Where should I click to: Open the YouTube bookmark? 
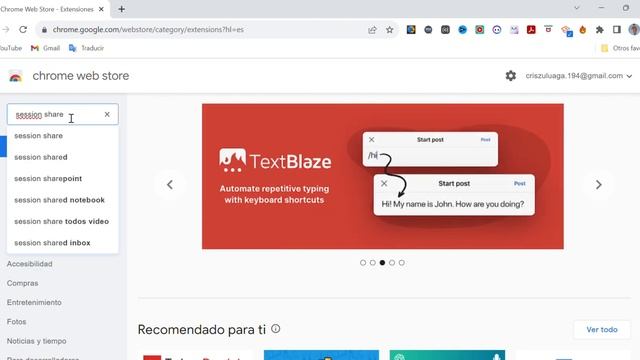(x=11, y=48)
